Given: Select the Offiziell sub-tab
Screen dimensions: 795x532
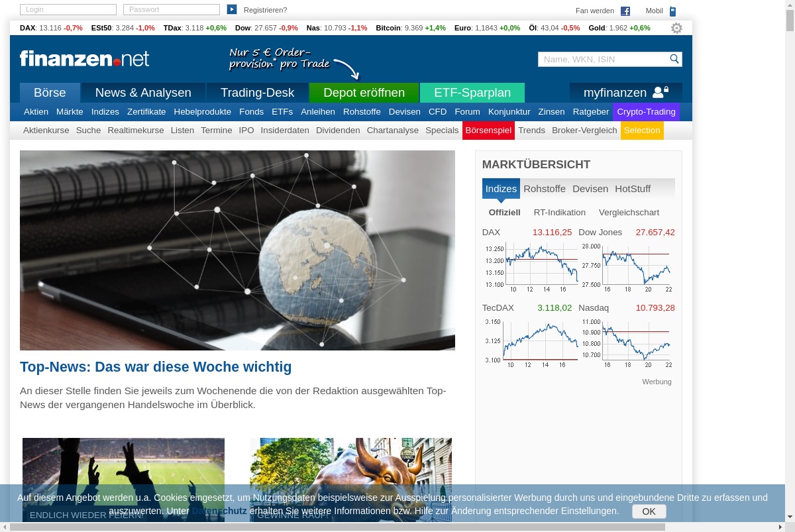Looking at the screenshot, I should 505,213.
